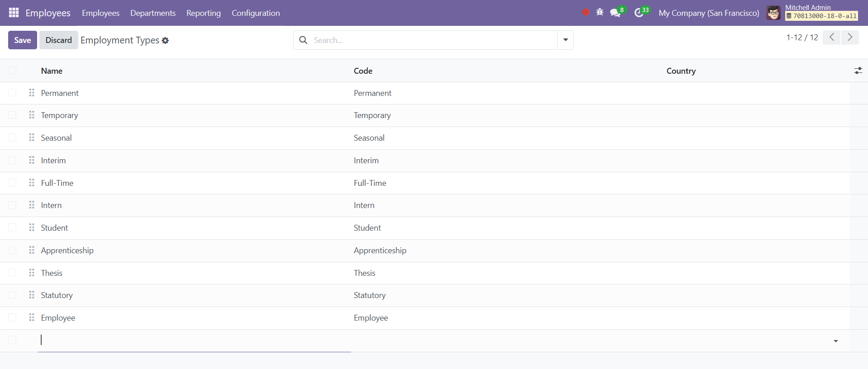Grab the drag handle for Apprenticeship row

(32, 250)
